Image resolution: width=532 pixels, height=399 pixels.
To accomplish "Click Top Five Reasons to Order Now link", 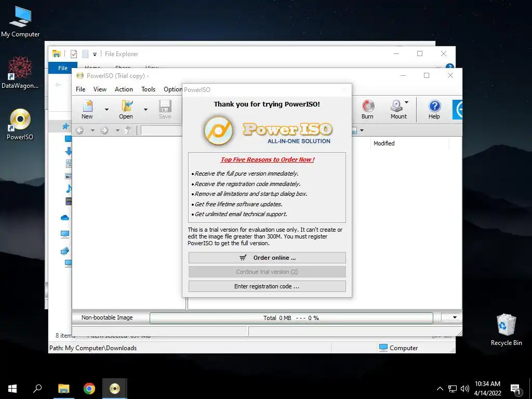I will [268, 159].
